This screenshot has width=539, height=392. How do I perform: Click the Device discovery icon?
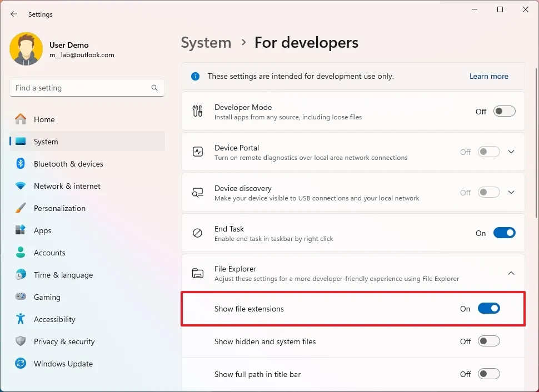(197, 192)
